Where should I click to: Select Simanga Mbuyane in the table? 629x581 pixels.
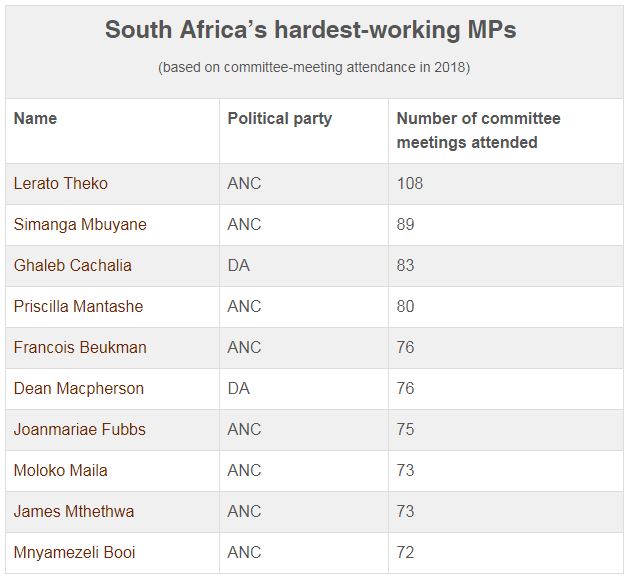point(80,224)
